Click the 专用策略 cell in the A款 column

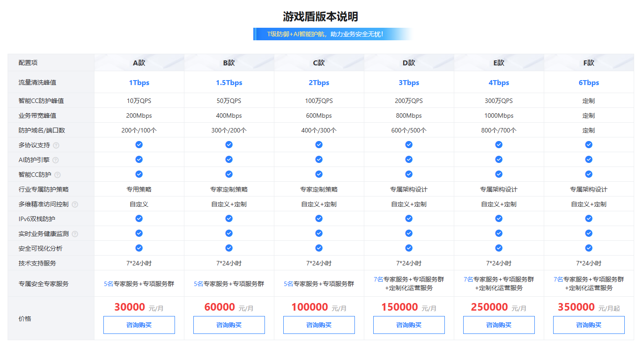[139, 189]
